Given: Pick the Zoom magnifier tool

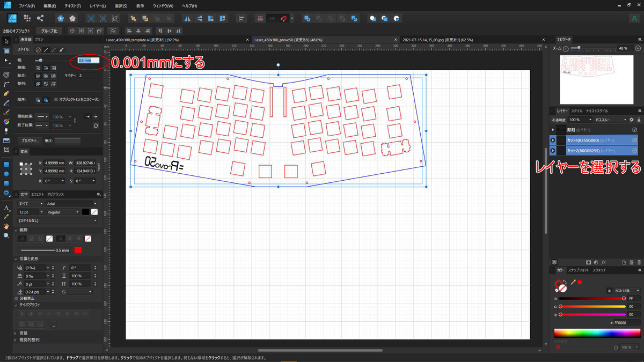Looking at the screenshot, I should [x=6, y=235].
